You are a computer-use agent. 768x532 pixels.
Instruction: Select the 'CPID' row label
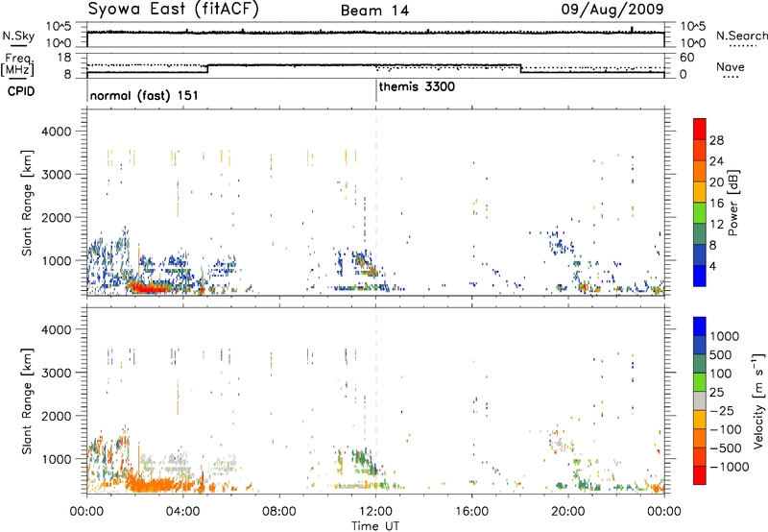point(21,91)
